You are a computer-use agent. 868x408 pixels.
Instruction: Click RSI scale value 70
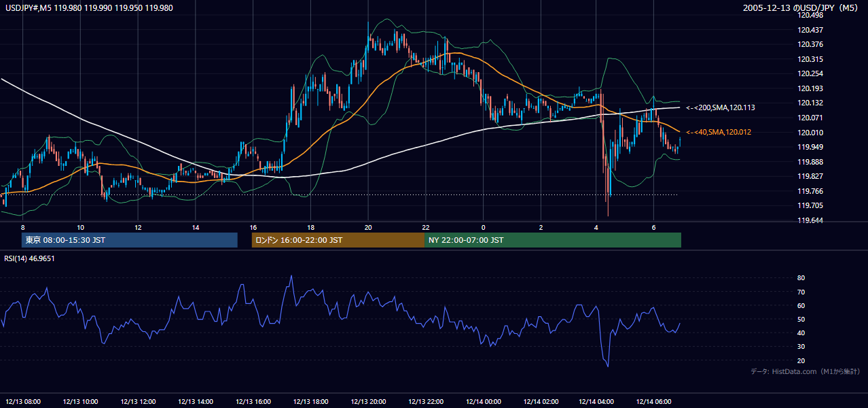[801, 292]
